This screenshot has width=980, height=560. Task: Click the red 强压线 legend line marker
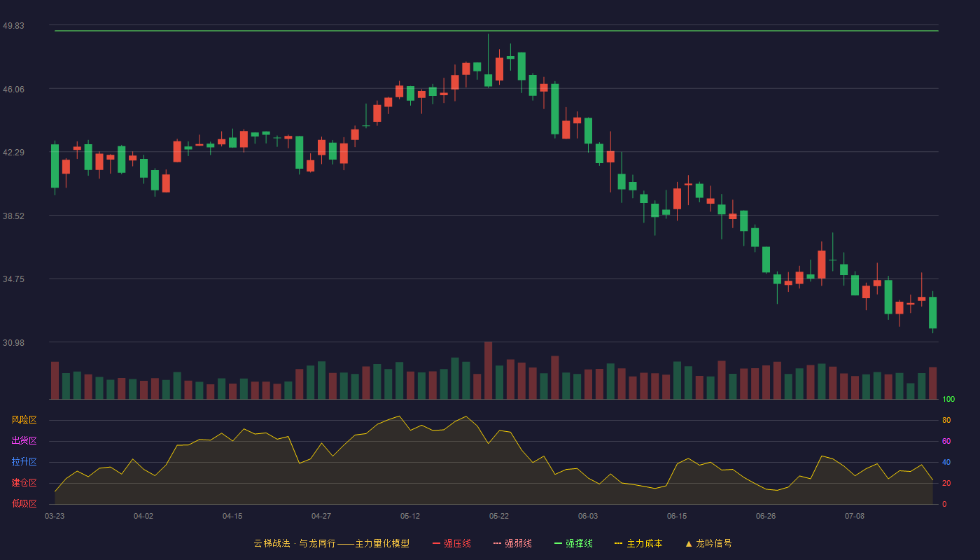(x=436, y=543)
